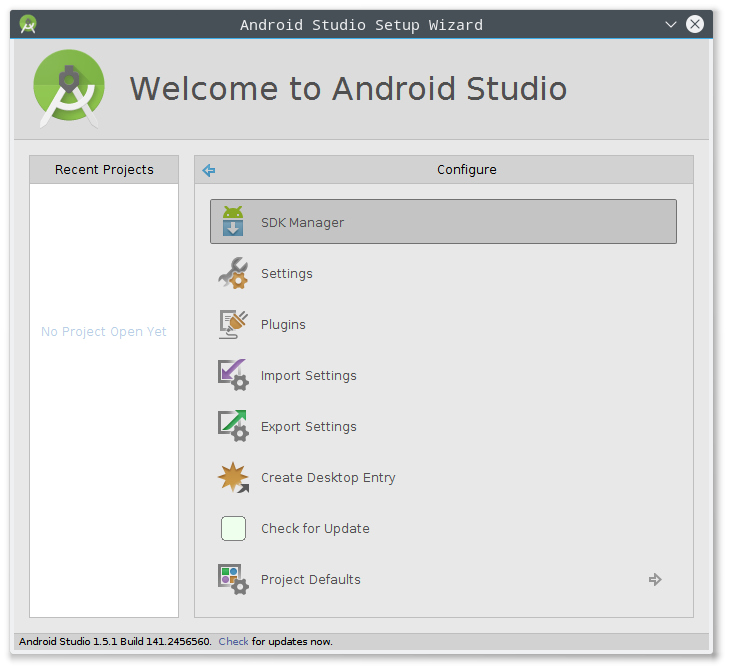Expand Project Defaults with the right arrow
This screenshot has height=670, width=729.
[655, 579]
